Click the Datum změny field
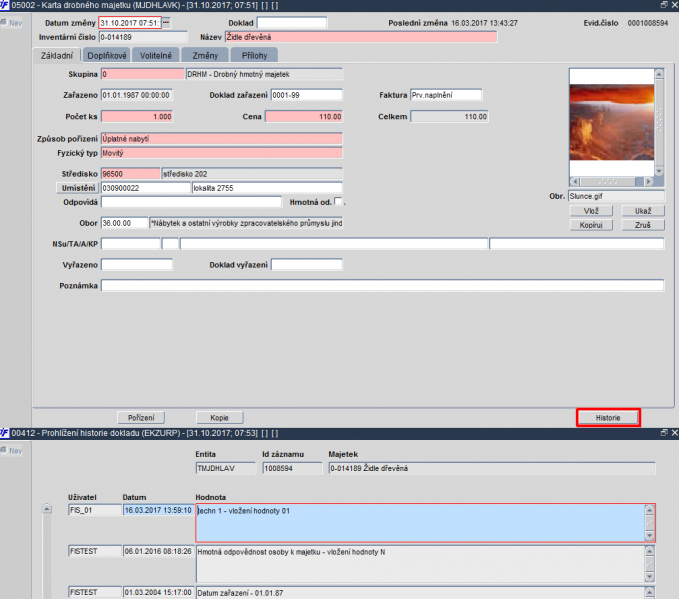Viewport: 679px width, 599px height. [x=130, y=23]
